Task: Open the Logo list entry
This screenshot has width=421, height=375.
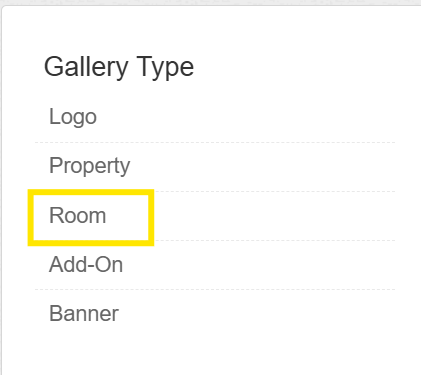Action: pos(73,117)
